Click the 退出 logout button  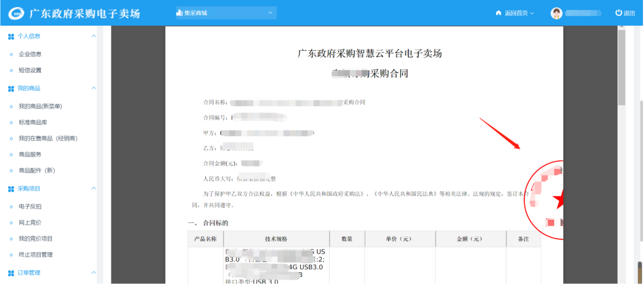point(625,13)
